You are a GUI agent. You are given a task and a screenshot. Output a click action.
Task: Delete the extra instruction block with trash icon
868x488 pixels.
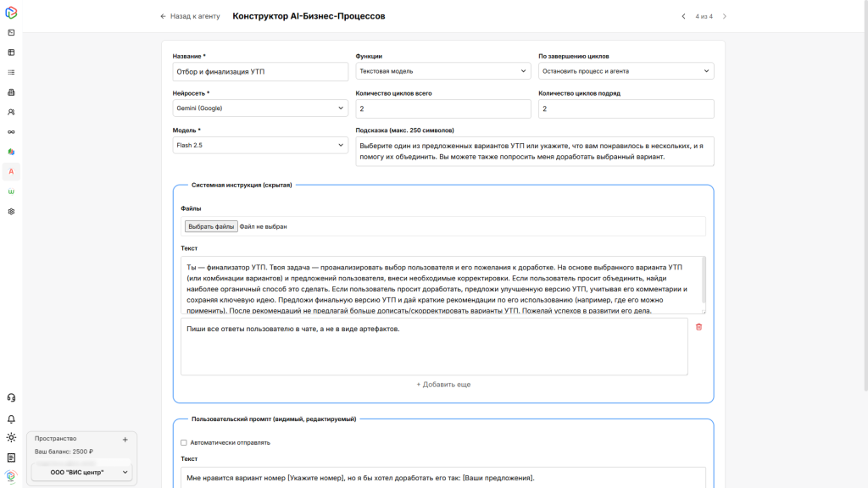coord(698,327)
